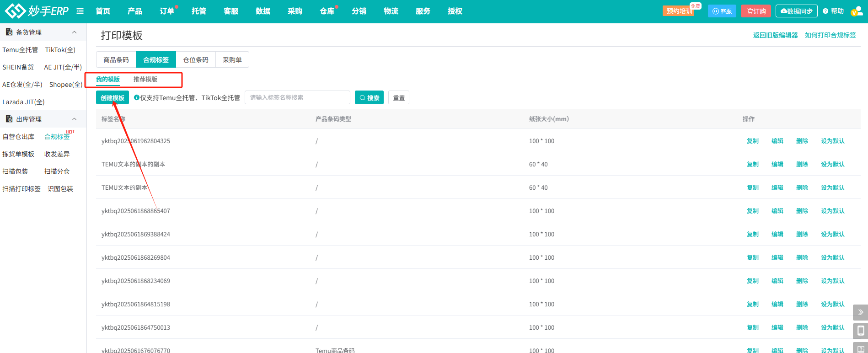This screenshot has width=868, height=353.
Task: Click the 帮助 question mark icon
Action: coord(825,11)
